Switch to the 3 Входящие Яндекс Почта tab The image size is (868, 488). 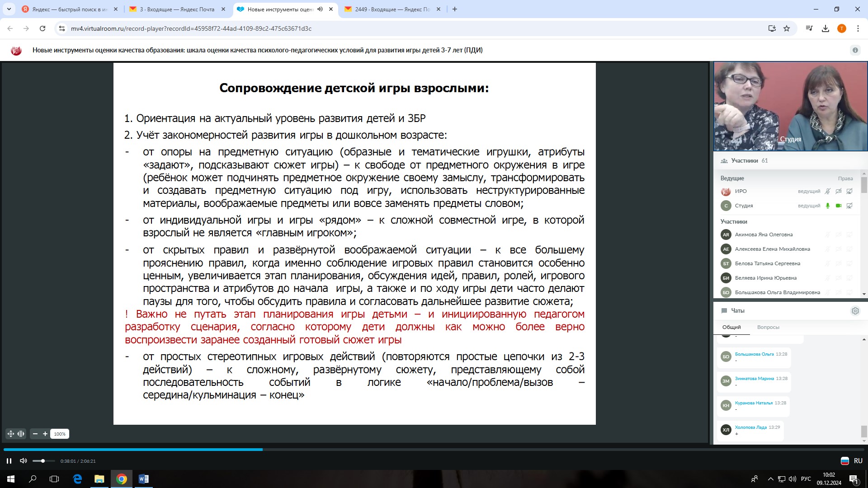(177, 9)
